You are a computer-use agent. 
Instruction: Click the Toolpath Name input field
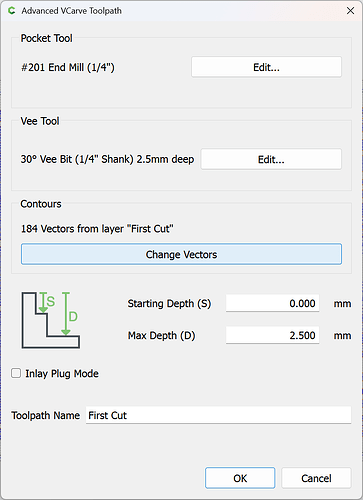tap(218, 415)
